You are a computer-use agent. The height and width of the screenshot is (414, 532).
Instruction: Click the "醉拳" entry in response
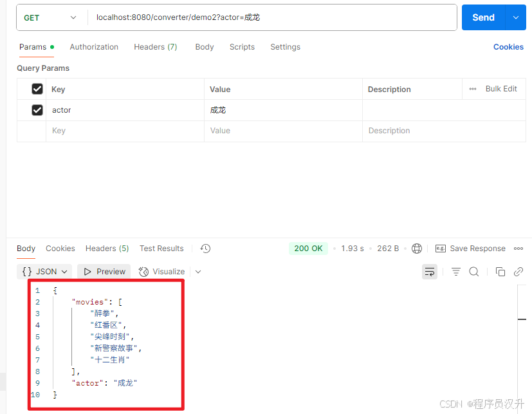click(x=102, y=314)
